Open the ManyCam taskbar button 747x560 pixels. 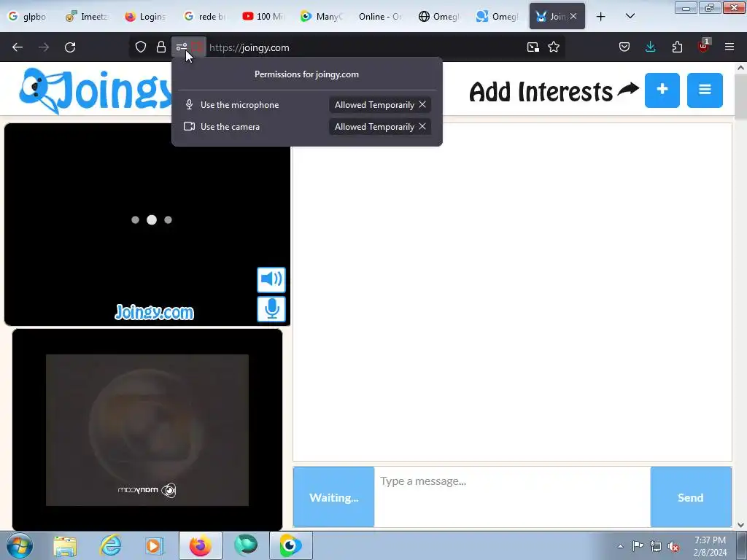[290, 545]
